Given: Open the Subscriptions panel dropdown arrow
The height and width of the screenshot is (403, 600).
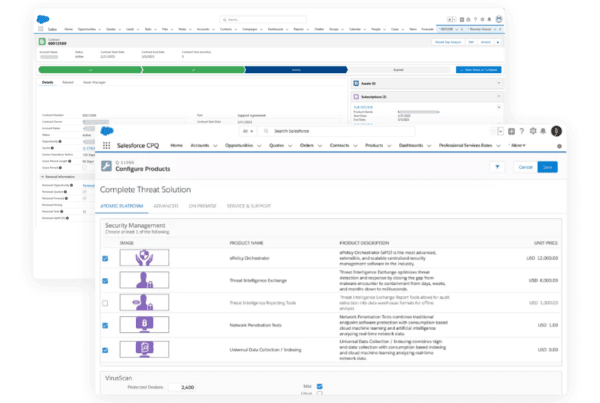Looking at the screenshot, I should [x=499, y=96].
